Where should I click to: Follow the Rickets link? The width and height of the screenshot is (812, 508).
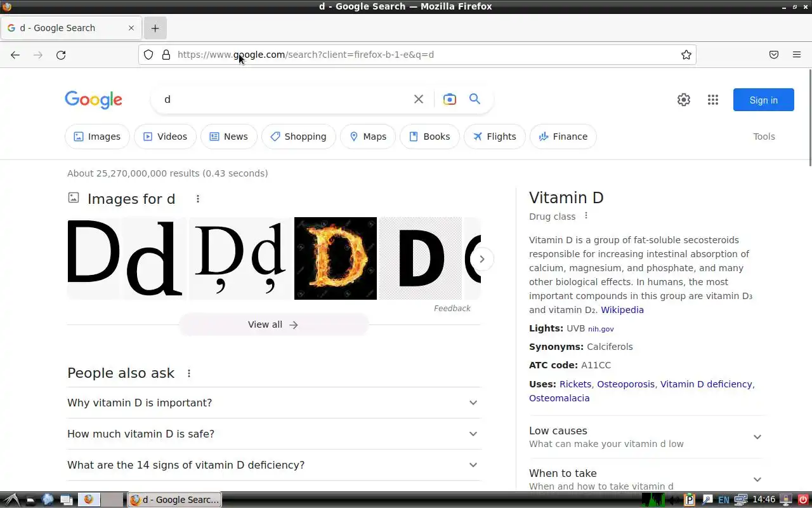(575, 384)
